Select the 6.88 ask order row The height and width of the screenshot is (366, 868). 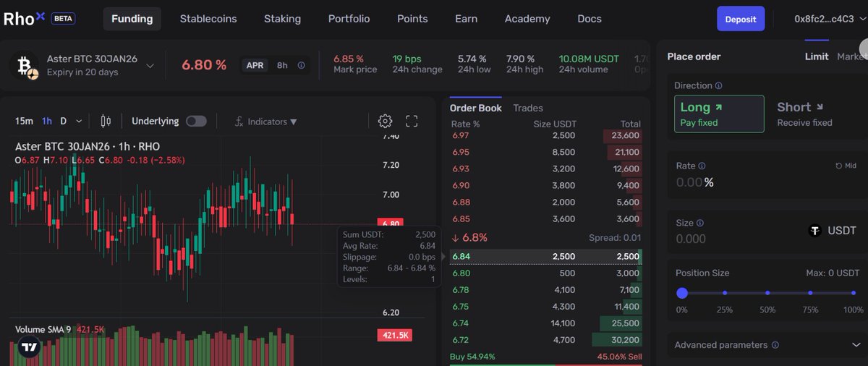coord(546,202)
